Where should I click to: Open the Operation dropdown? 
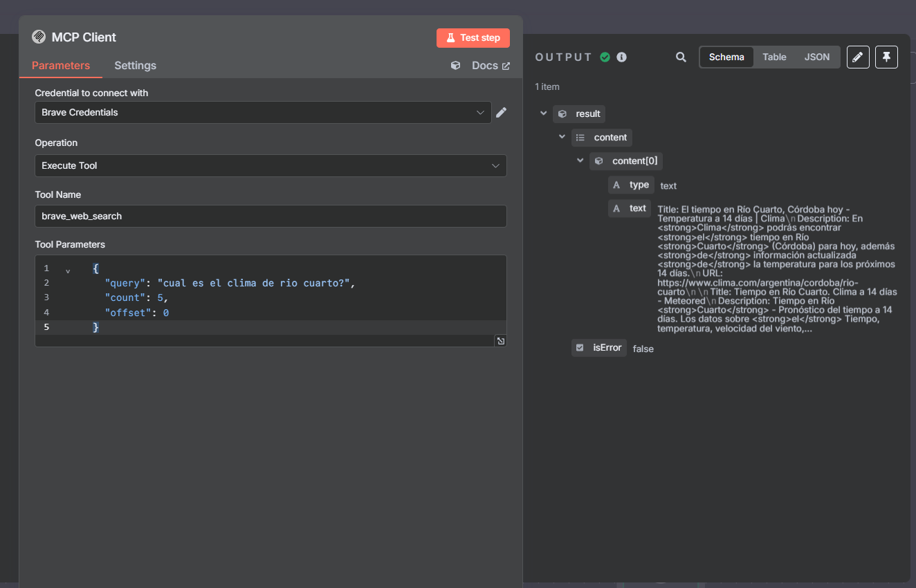(x=271, y=166)
